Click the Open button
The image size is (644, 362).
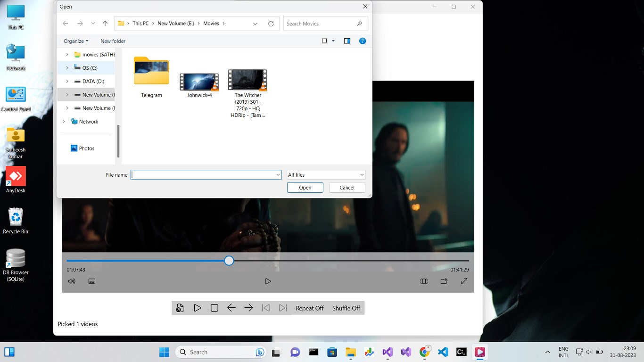point(305,188)
